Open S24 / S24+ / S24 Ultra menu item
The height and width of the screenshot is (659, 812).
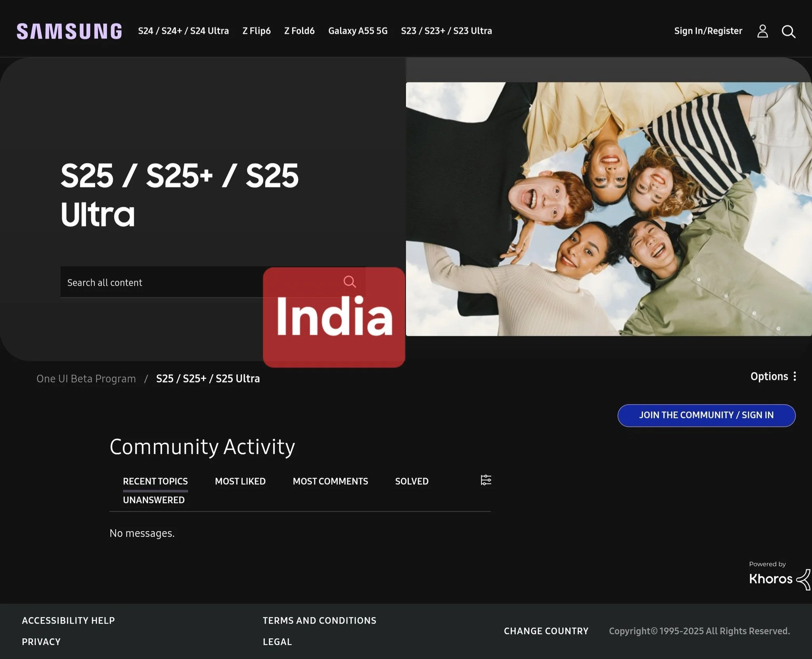pyautogui.click(x=183, y=31)
